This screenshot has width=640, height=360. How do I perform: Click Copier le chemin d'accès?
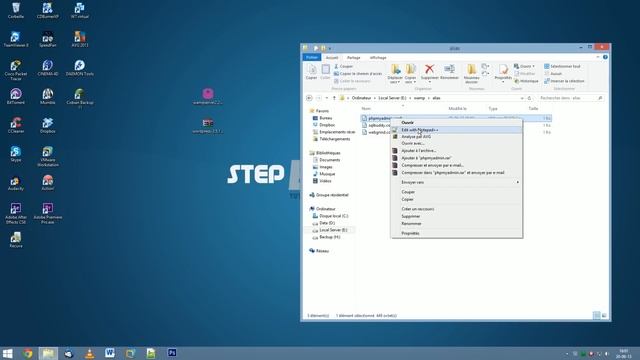358,73
